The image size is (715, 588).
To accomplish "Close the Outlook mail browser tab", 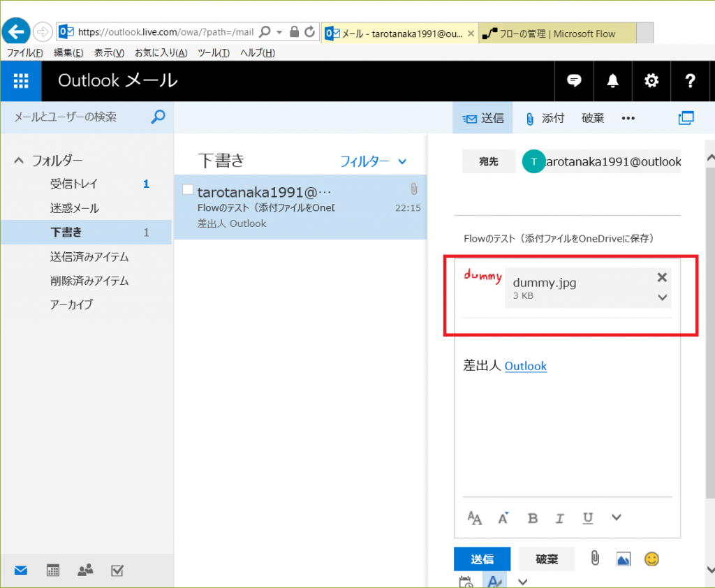I will 471,34.
